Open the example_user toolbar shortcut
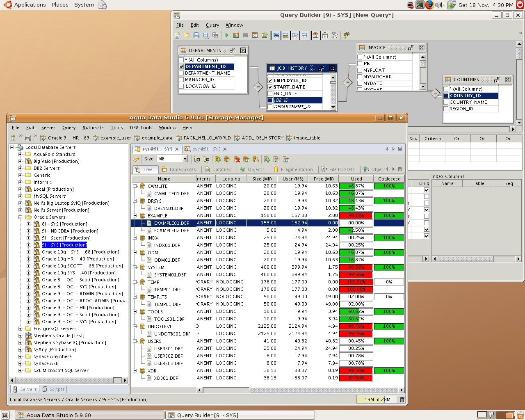The image size is (525, 420). pyautogui.click(x=112, y=138)
